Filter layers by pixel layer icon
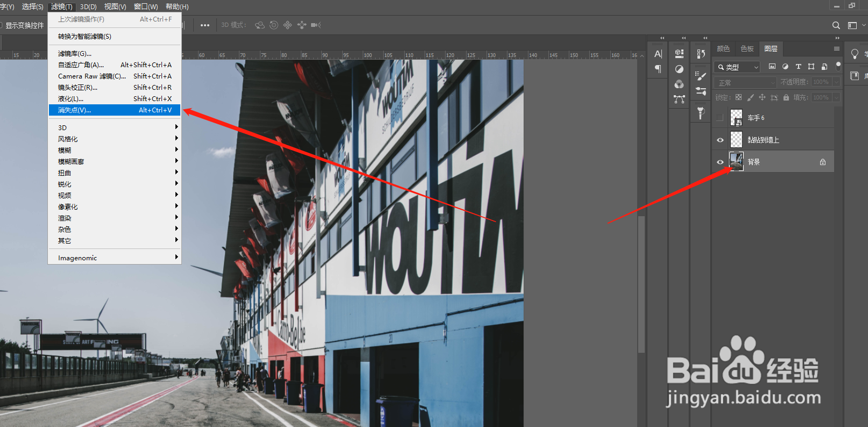868x427 pixels. [772, 67]
